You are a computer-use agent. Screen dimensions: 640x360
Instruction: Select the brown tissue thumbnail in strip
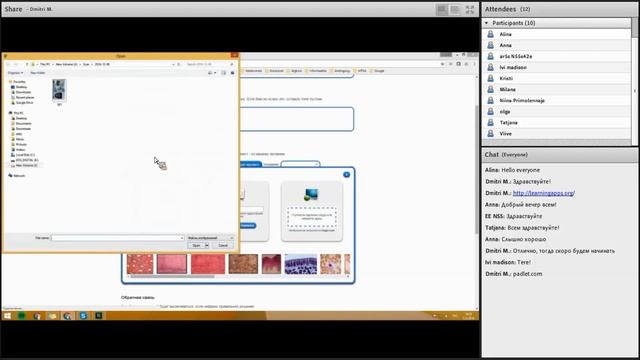(243, 264)
